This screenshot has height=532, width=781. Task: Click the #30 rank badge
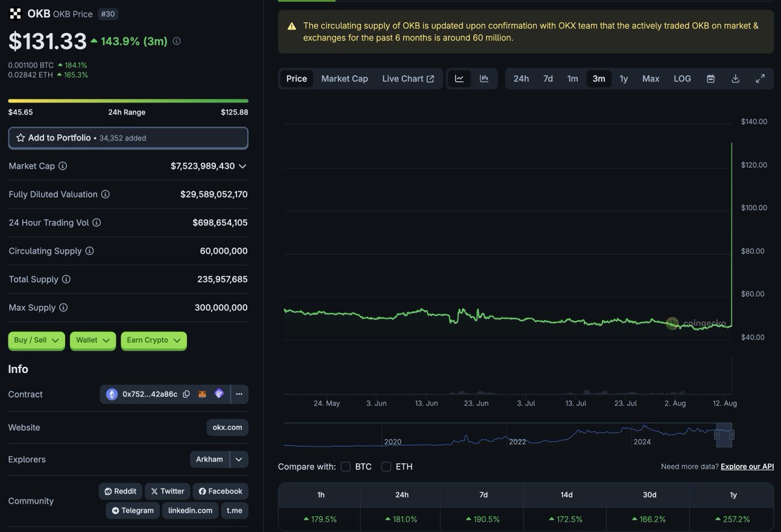(x=107, y=14)
